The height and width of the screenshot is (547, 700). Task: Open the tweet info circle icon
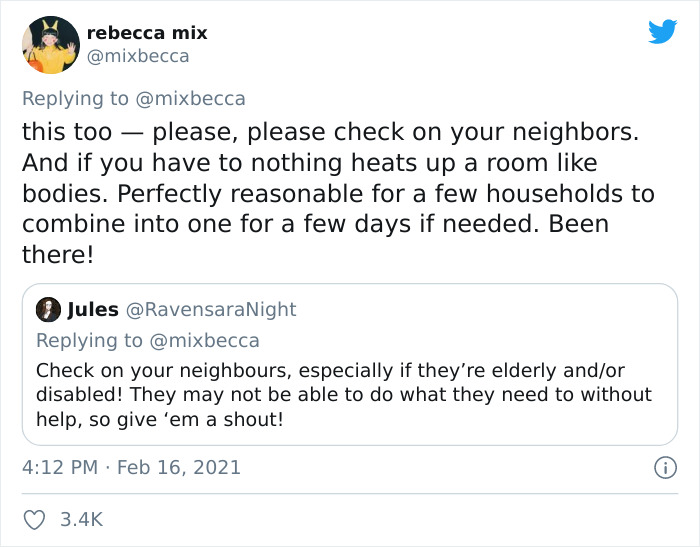pos(661,467)
